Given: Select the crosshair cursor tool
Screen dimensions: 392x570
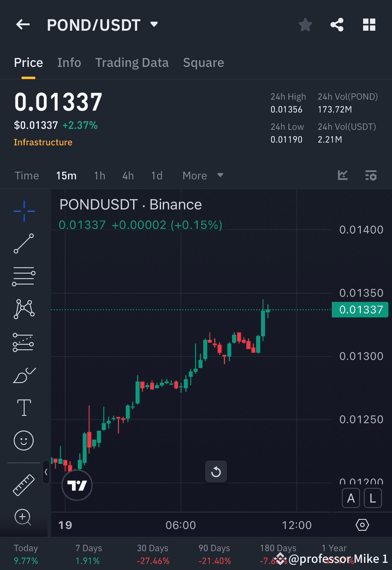Looking at the screenshot, I should coord(23,212).
